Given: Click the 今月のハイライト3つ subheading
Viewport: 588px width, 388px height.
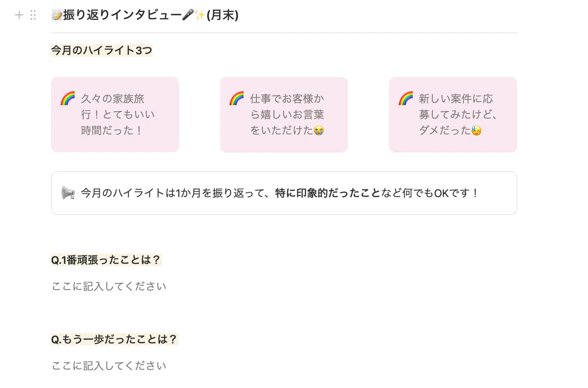Looking at the screenshot, I should point(102,50).
